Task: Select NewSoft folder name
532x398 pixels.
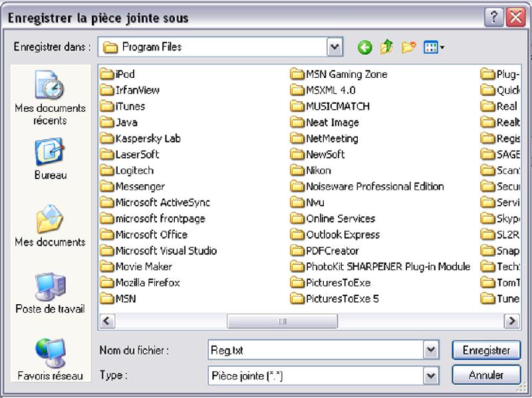Action: click(x=325, y=154)
